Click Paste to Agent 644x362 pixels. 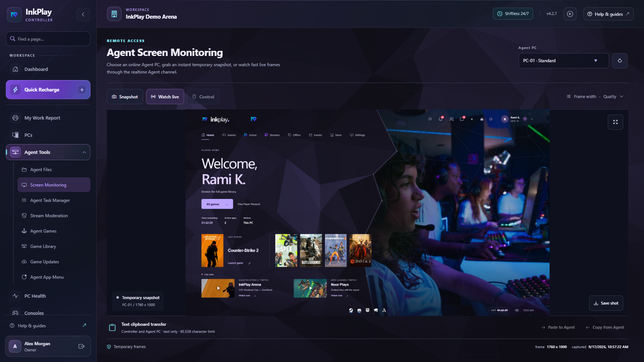point(558,327)
